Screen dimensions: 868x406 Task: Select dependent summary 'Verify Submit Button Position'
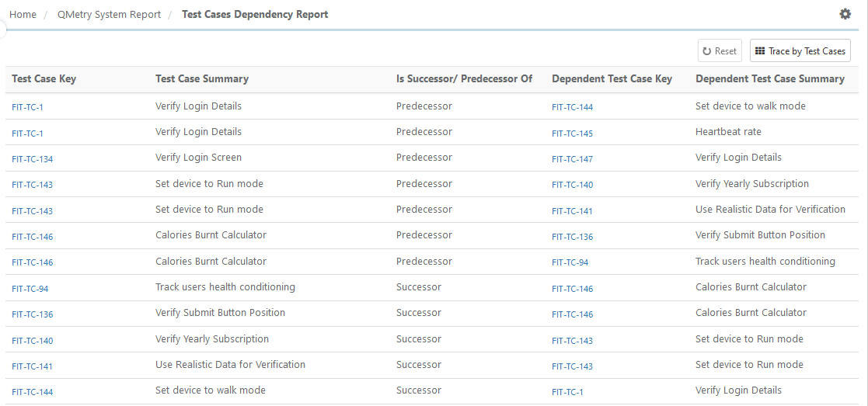coord(761,235)
